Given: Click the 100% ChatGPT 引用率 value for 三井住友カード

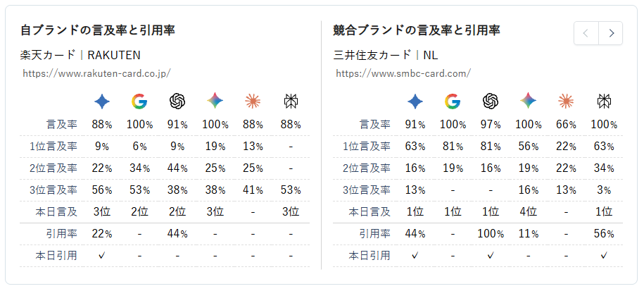Looking at the screenshot, I should point(491,234).
